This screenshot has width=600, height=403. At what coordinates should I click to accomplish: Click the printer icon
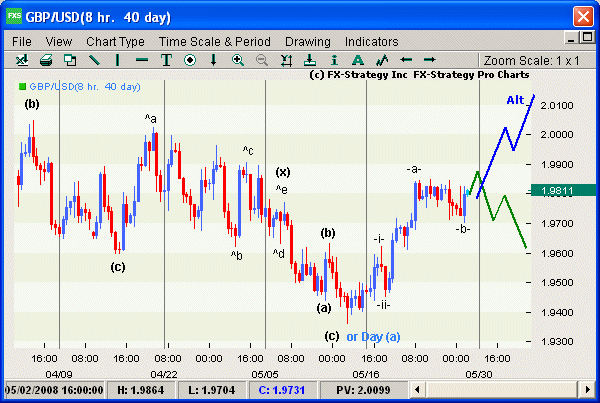coord(46,60)
